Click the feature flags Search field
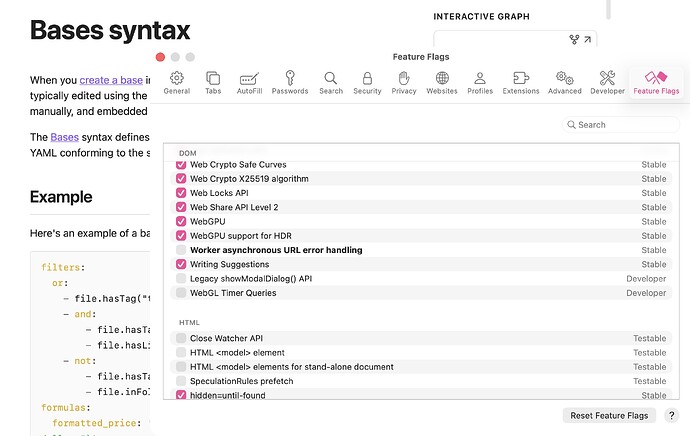This screenshot has height=436, width=690. click(x=620, y=125)
